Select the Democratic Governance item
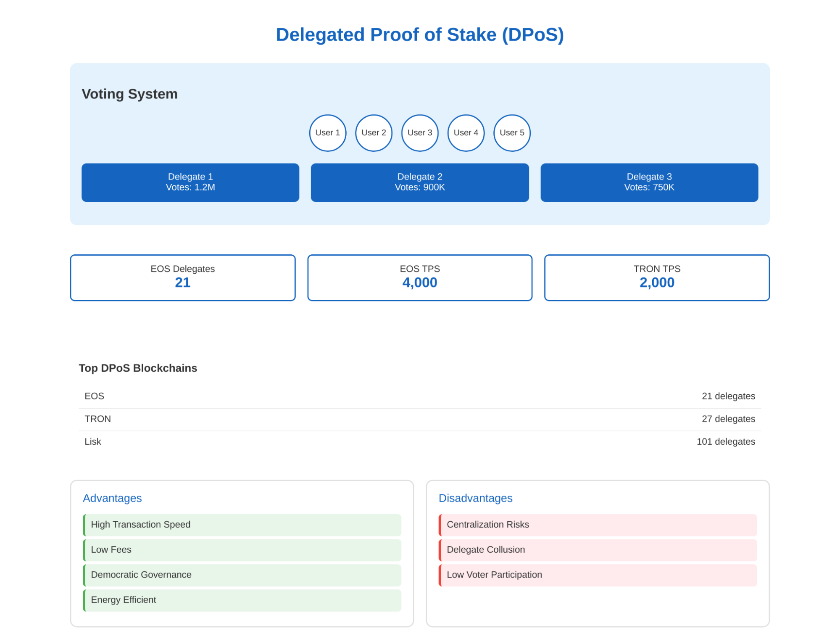Viewport: 840px width, 639px height. (242, 575)
